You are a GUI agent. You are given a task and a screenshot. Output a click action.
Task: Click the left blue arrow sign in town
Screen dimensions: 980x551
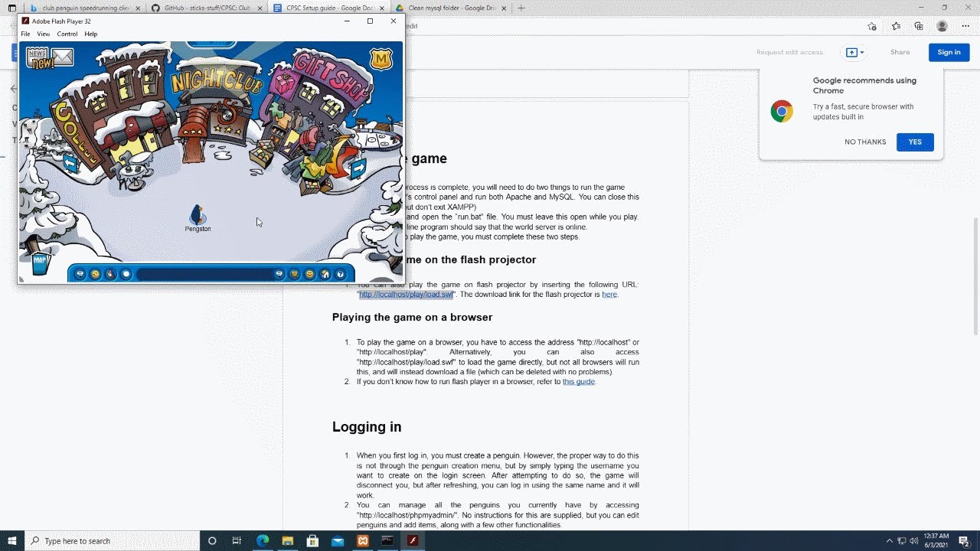point(70,163)
